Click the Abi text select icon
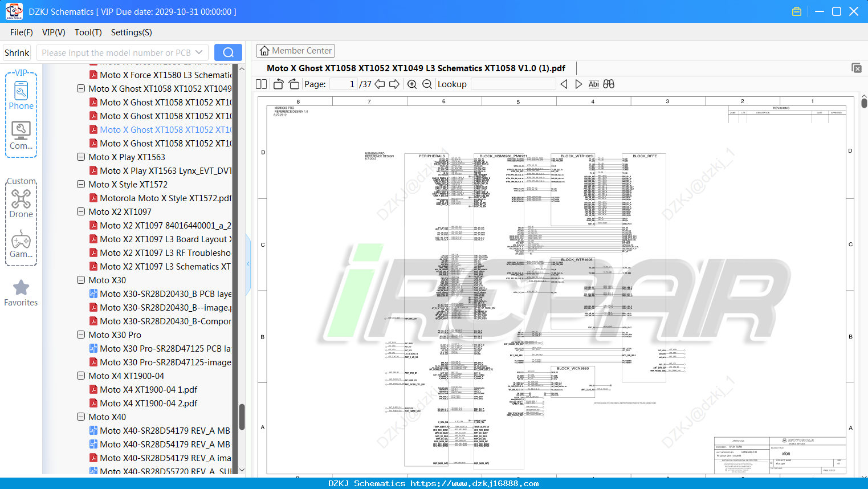The image size is (868, 489). click(593, 84)
